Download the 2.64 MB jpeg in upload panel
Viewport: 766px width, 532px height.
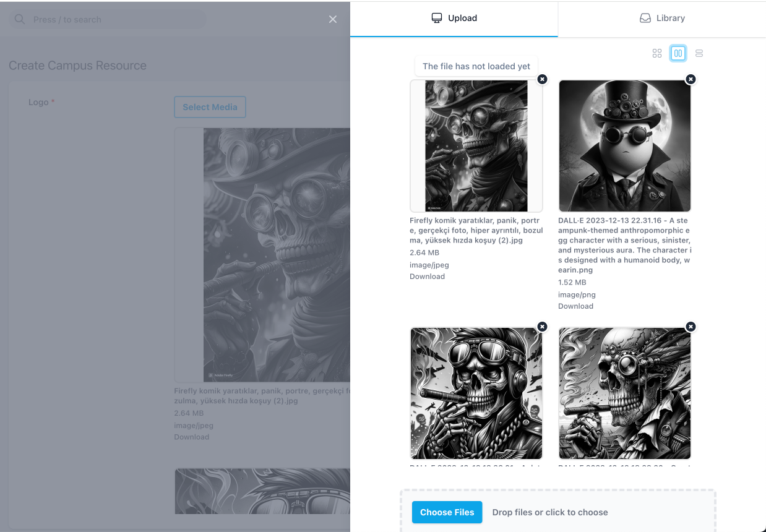click(x=427, y=277)
